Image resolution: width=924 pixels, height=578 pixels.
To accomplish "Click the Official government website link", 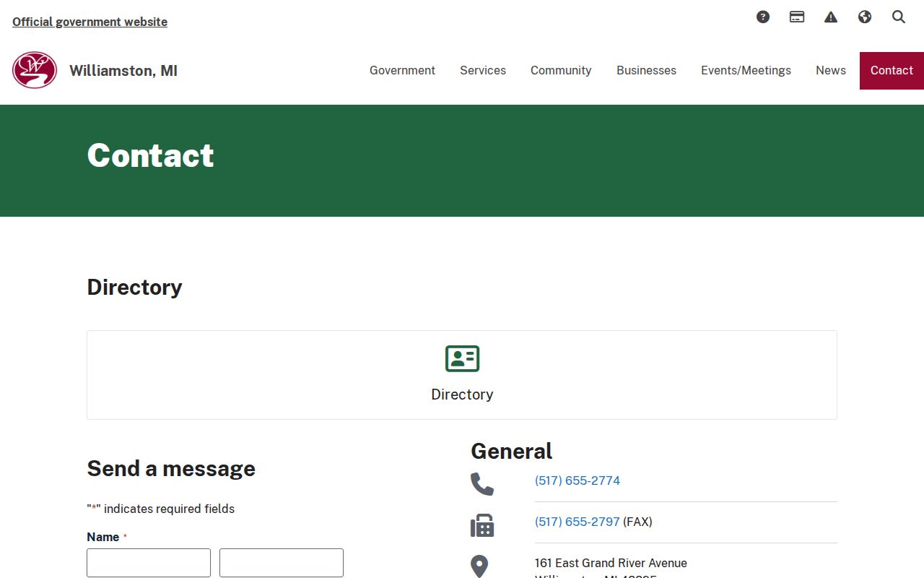I will 90,22.
